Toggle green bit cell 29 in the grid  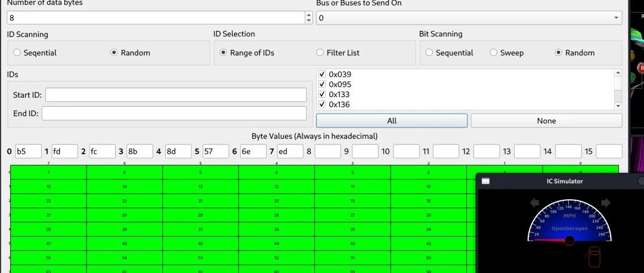(200, 215)
